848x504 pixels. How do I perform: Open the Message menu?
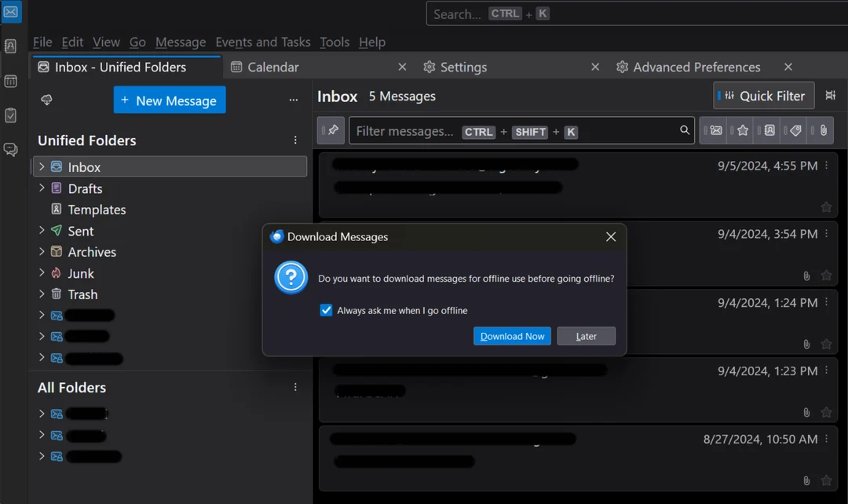pyautogui.click(x=181, y=42)
